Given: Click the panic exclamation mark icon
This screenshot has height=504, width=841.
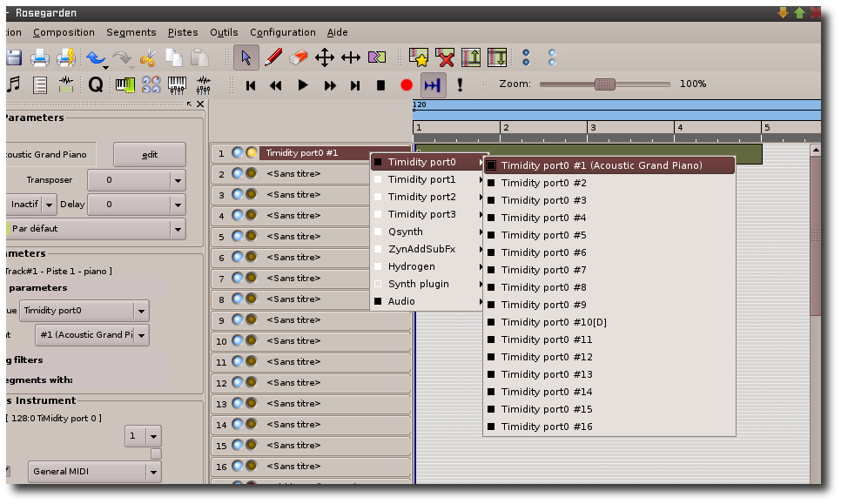Looking at the screenshot, I should coord(460,84).
